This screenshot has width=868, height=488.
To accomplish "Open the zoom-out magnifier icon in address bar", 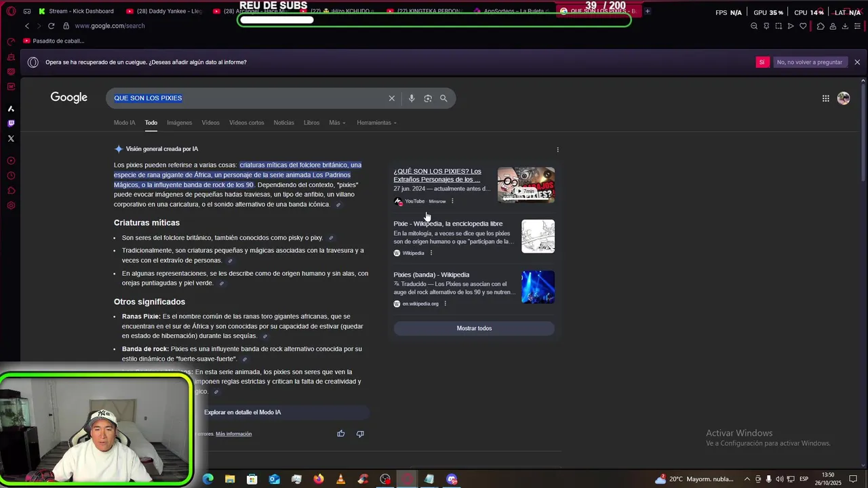I will point(754,26).
